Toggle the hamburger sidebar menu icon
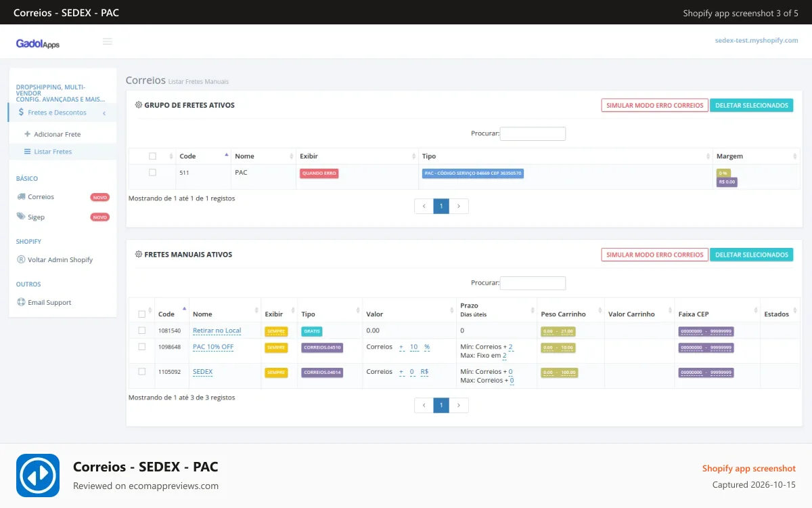Screen dimensions: 812x508 (107, 41)
